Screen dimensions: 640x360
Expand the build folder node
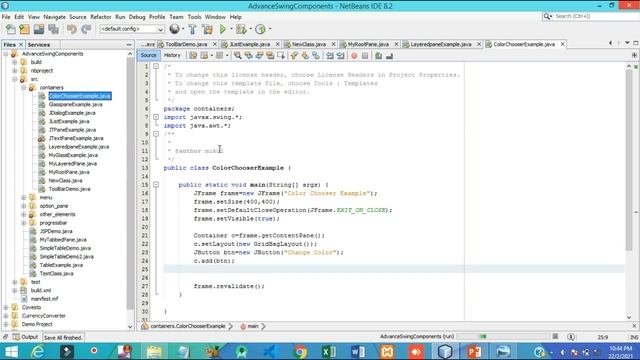point(15,62)
